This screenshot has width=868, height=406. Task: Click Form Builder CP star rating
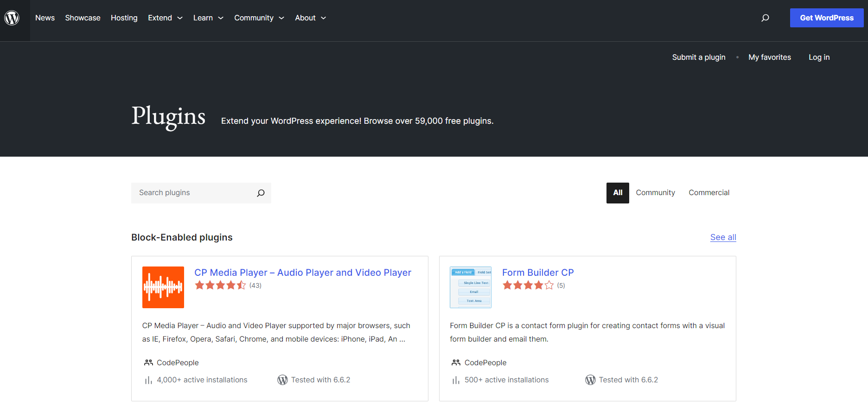pyautogui.click(x=528, y=285)
